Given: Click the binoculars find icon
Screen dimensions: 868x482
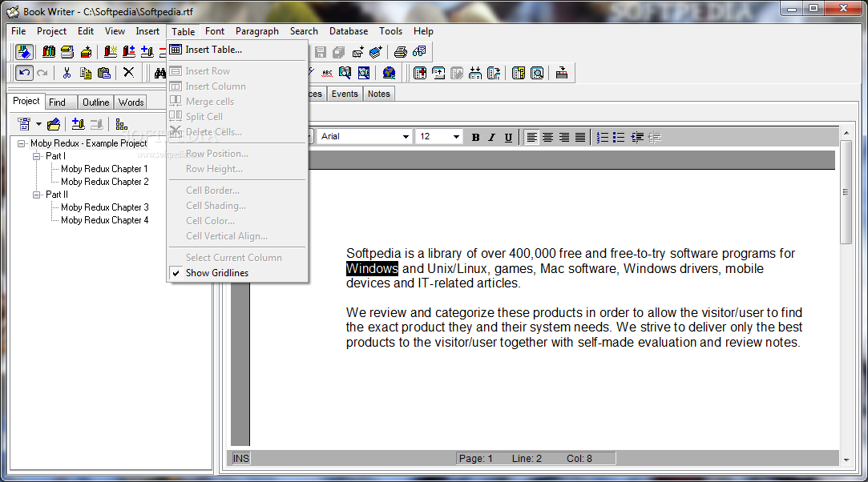Looking at the screenshot, I should 160,73.
